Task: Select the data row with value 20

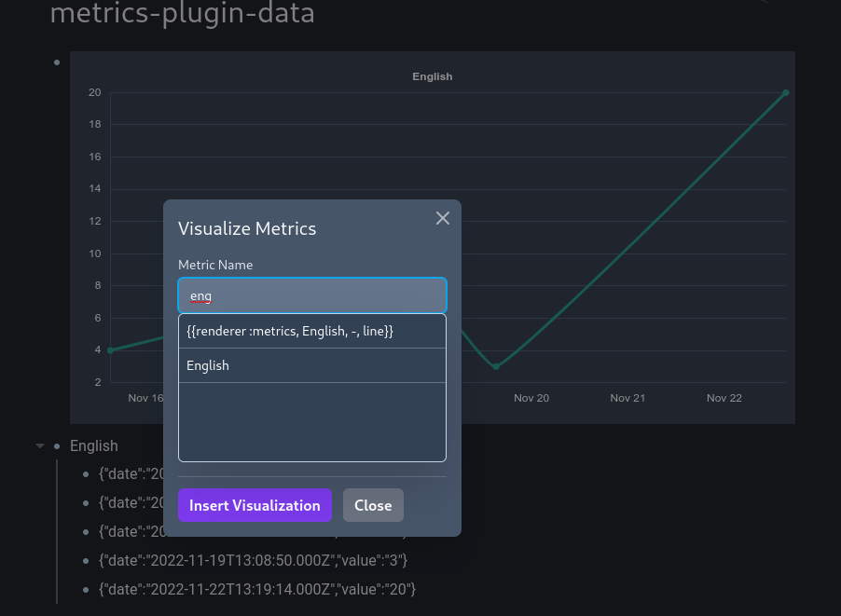Action: (x=257, y=589)
